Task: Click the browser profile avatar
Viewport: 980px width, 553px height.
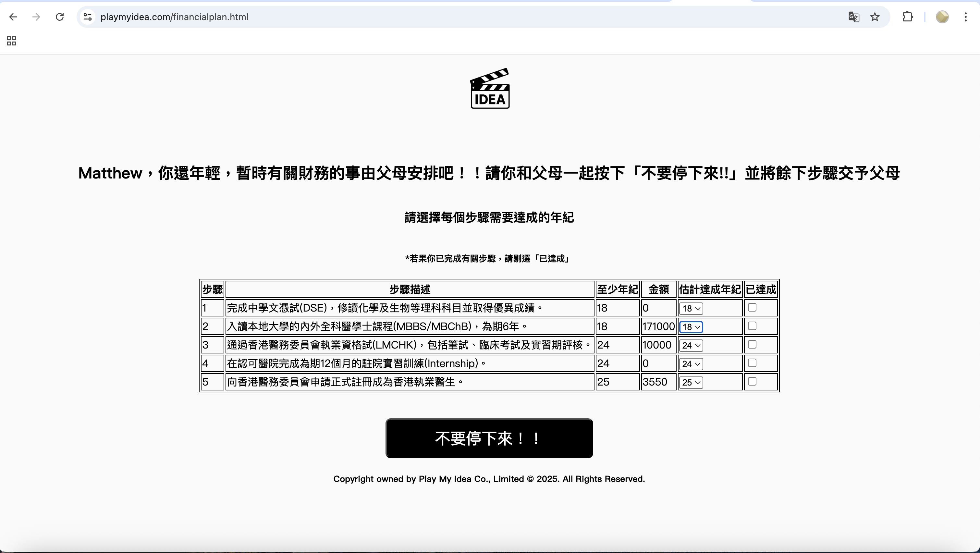Action: click(942, 17)
